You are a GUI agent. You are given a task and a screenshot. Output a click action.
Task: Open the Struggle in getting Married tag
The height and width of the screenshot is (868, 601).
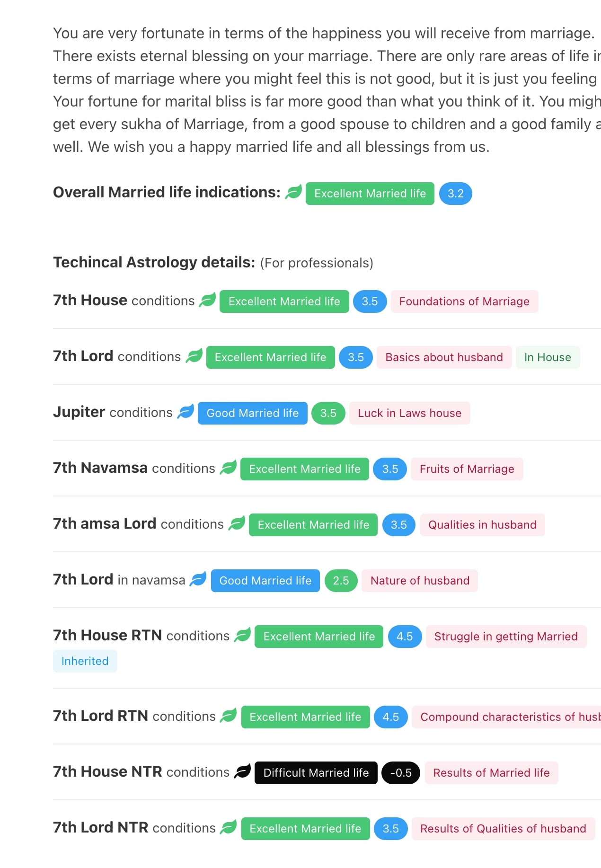pos(506,637)
